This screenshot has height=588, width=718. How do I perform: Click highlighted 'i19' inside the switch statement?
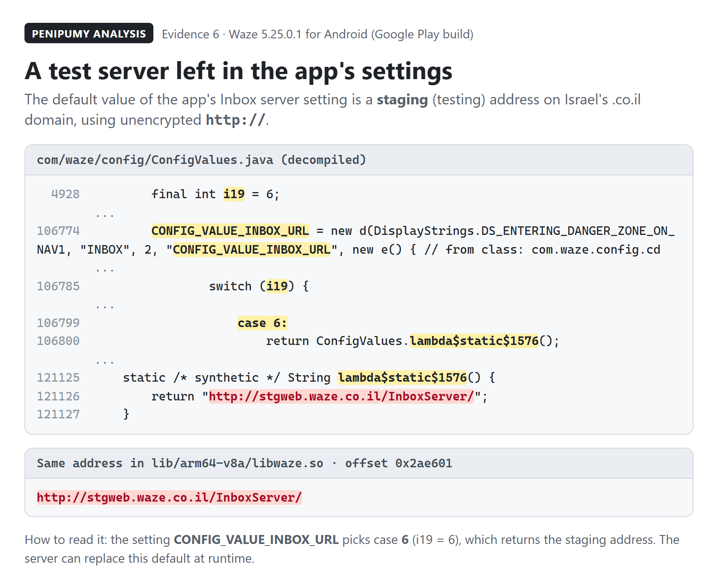277,286
